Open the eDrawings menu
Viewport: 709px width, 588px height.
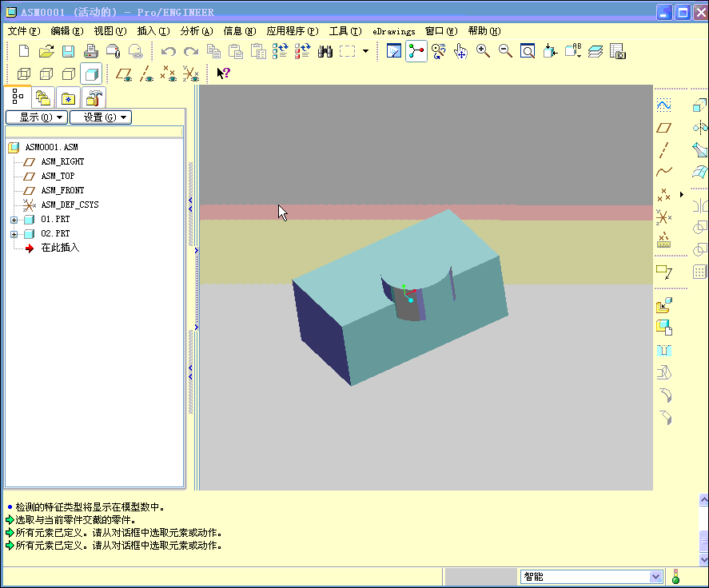tap(394, 31)
